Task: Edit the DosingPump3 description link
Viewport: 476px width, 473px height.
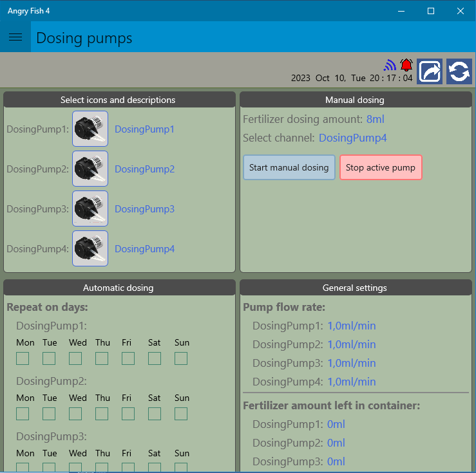Action: [144, 209]
